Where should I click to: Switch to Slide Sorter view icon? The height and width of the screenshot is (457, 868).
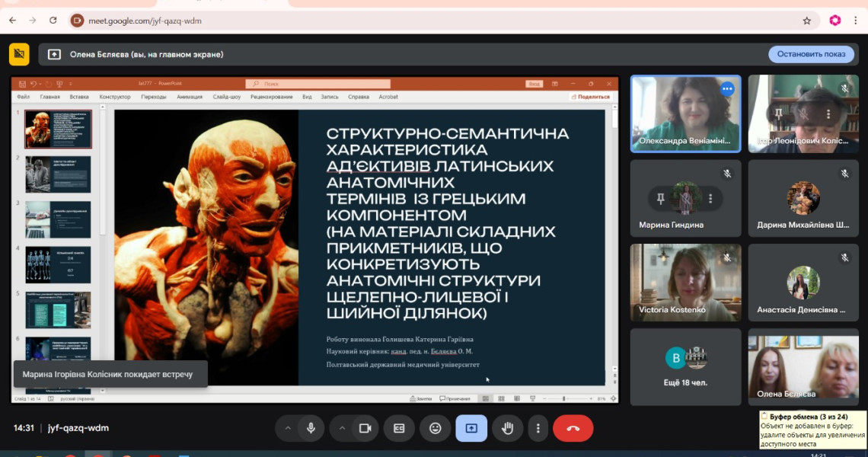(x=501, y=398)
